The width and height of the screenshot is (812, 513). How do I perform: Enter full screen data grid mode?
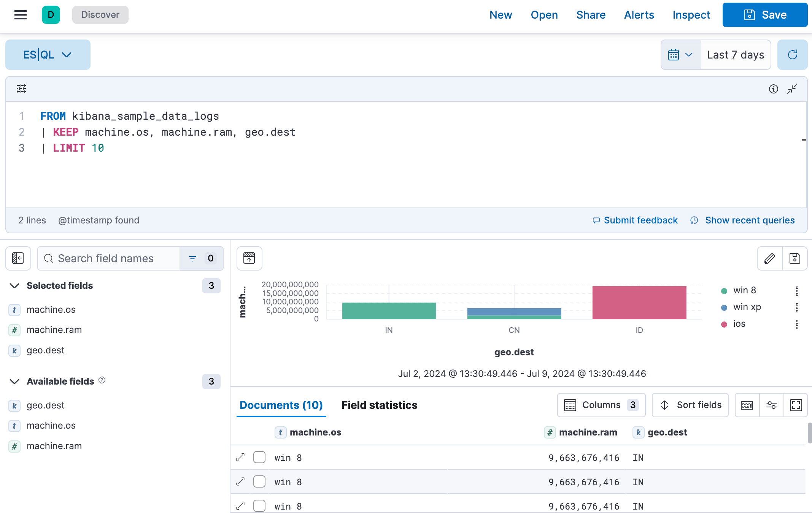[796, 405]
